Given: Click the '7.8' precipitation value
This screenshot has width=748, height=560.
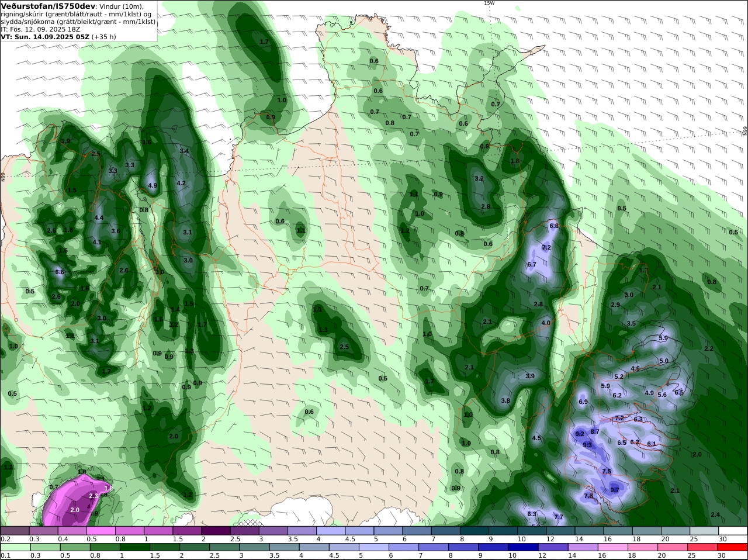Looking at the screenshot, I should click(588, 496).
